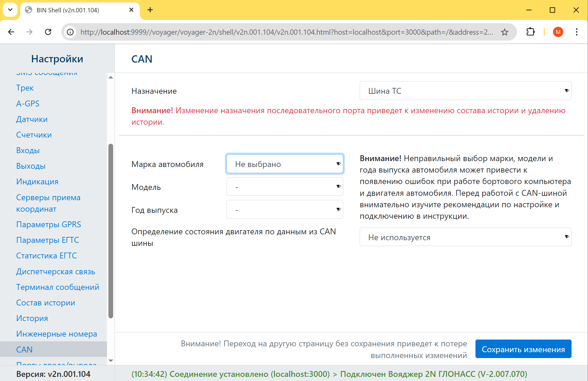Expand the Модель dropdown
This screenshot has height=381, width=588.
coord(284,187)
